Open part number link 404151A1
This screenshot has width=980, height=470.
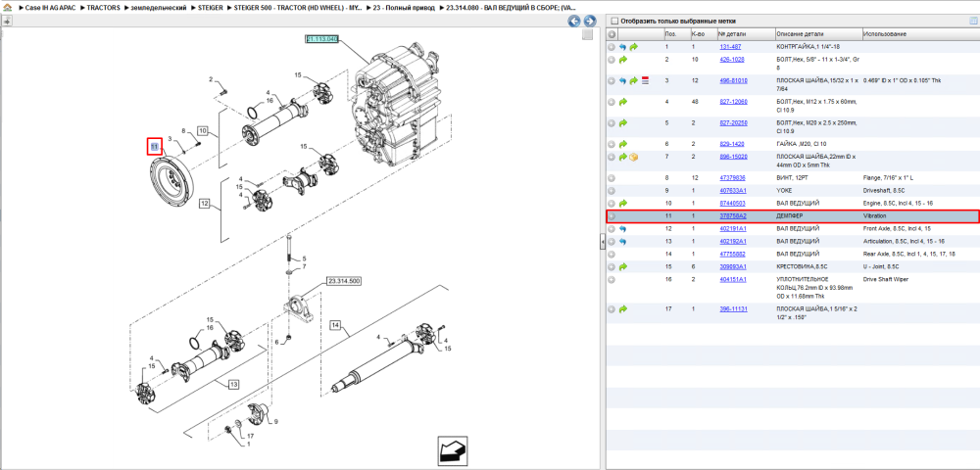pos(733,280)
